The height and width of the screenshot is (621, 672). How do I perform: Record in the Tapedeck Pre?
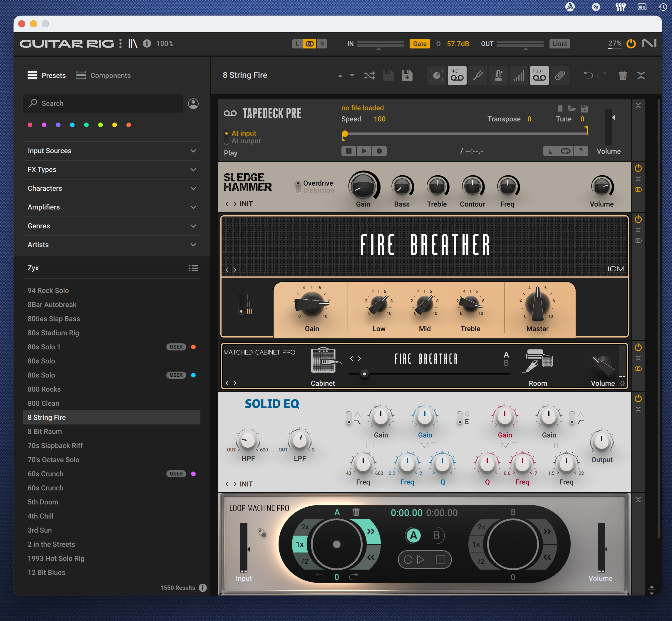coord(379,151)
